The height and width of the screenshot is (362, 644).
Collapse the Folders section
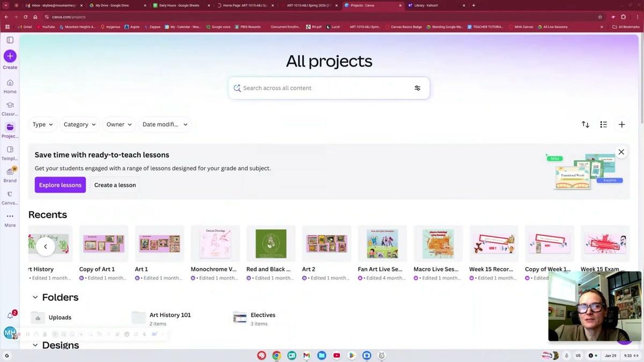[35, 298]
